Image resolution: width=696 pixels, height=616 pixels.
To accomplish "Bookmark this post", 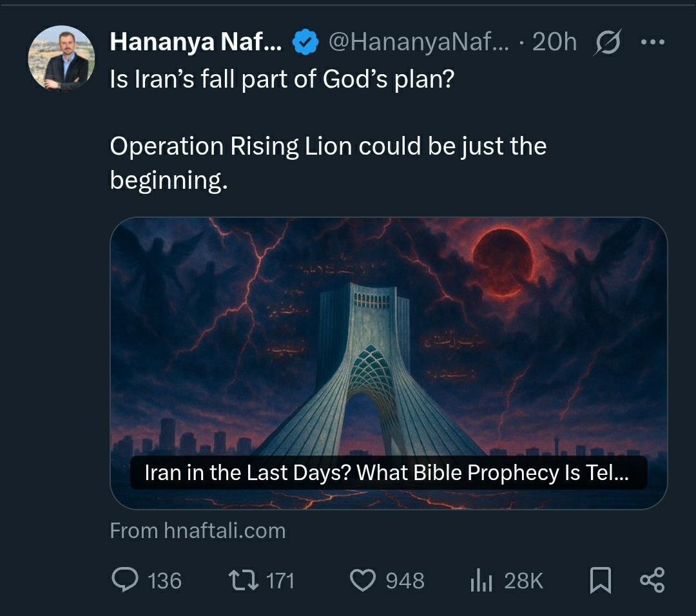I will tap(600, 580).
